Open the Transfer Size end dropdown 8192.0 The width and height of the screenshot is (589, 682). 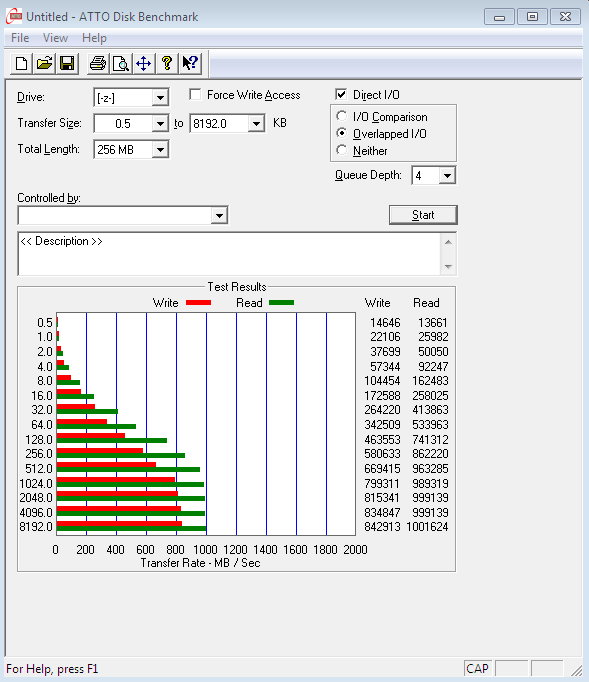[x=256, y=124]
